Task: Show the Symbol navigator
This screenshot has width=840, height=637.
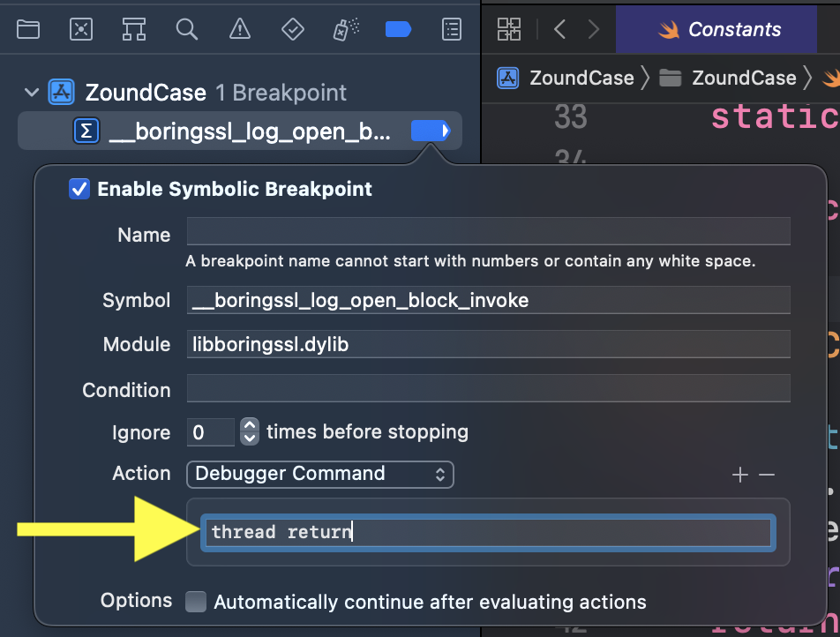Action: coord(134,29)
